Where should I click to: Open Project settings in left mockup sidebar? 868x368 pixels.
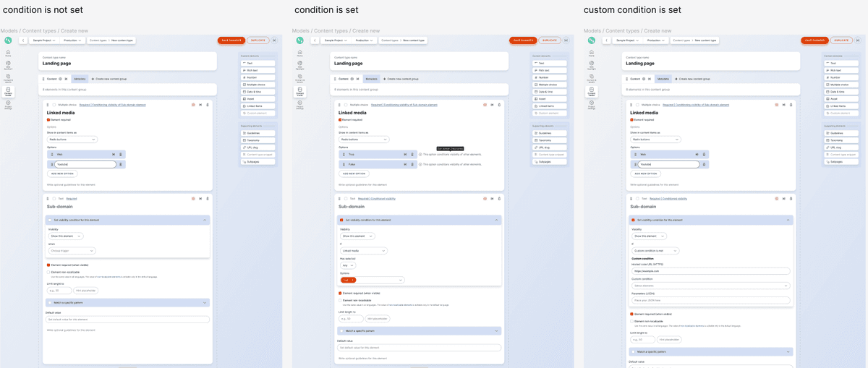coord(8,104)
